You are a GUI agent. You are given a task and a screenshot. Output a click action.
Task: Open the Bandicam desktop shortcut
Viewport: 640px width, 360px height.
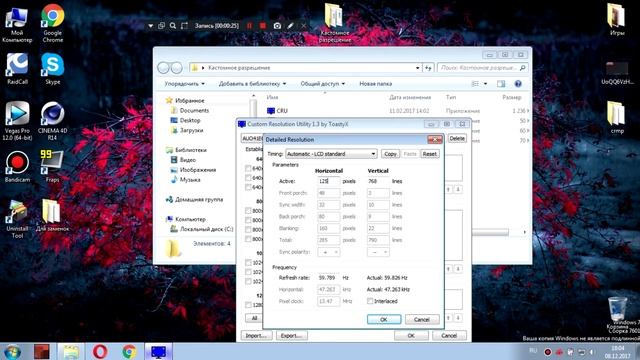[x=17, y=167]
